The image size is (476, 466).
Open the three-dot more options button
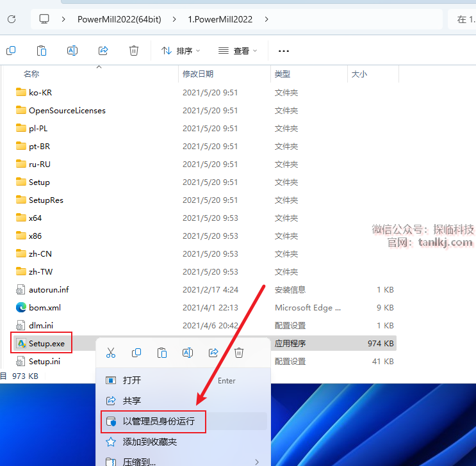pos(284,51)
